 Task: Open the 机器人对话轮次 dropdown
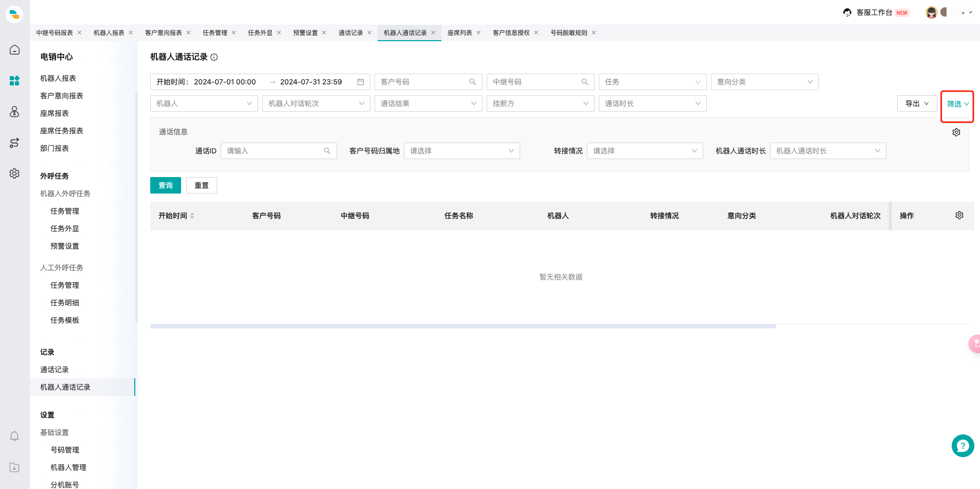(x=316, y=103)
